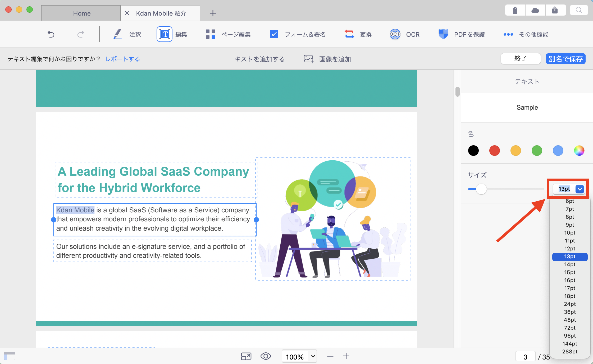The height and width of the screenshot is (364, 593).
Task: Choose 8pt from size list
Action: (570, 217)
